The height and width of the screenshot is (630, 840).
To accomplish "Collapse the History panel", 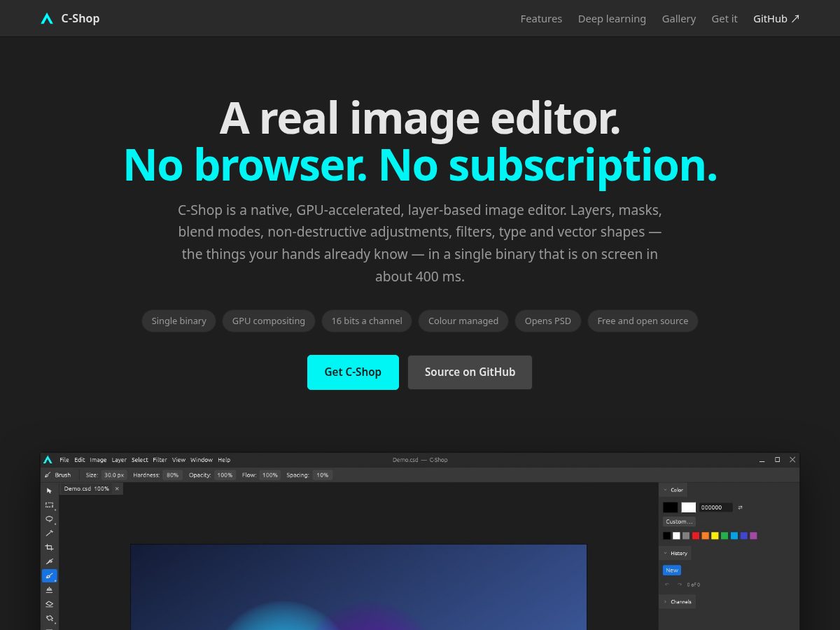I will pos(665,553).
